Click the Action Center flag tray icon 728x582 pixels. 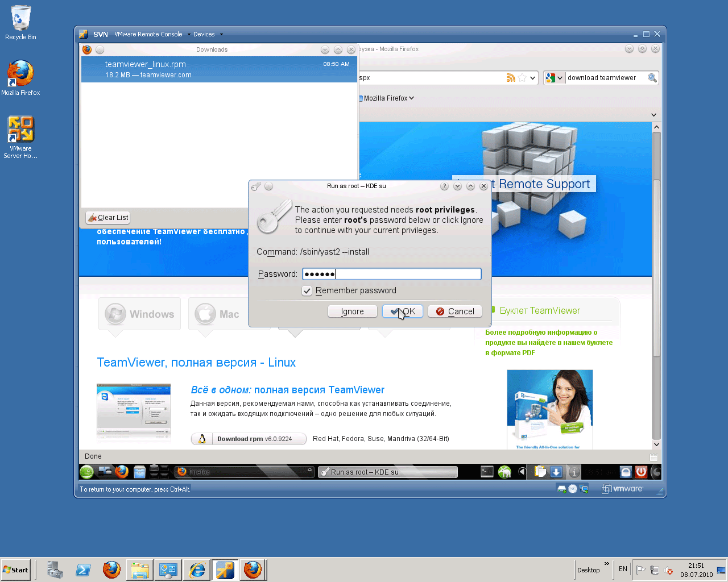tap(640, 570)
